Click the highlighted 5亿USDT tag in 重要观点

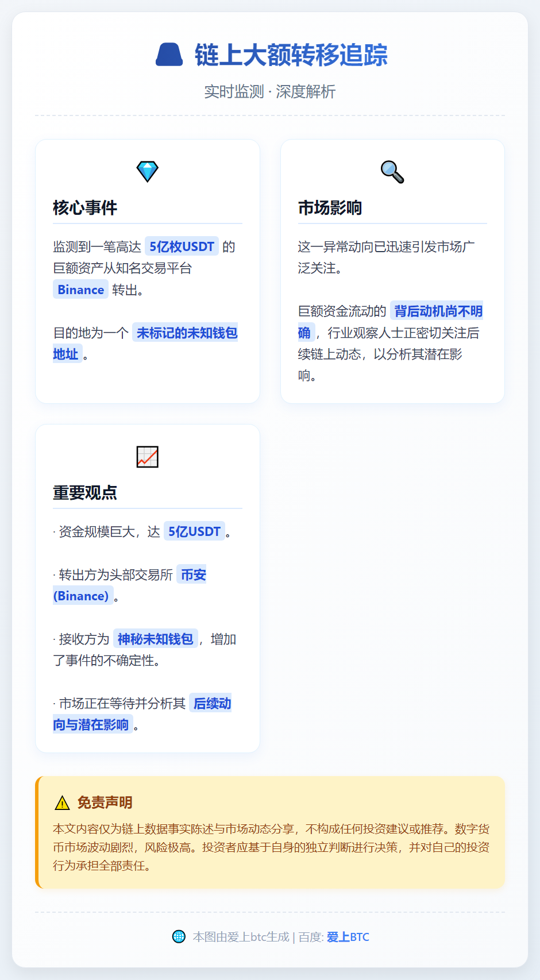pos(194,532)
